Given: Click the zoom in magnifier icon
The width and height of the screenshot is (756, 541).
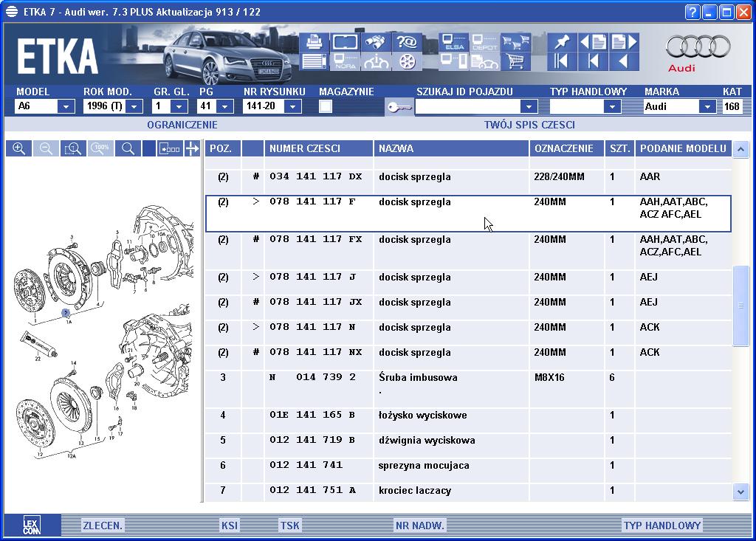Looking at the screenshot, I should coord(18,148).
